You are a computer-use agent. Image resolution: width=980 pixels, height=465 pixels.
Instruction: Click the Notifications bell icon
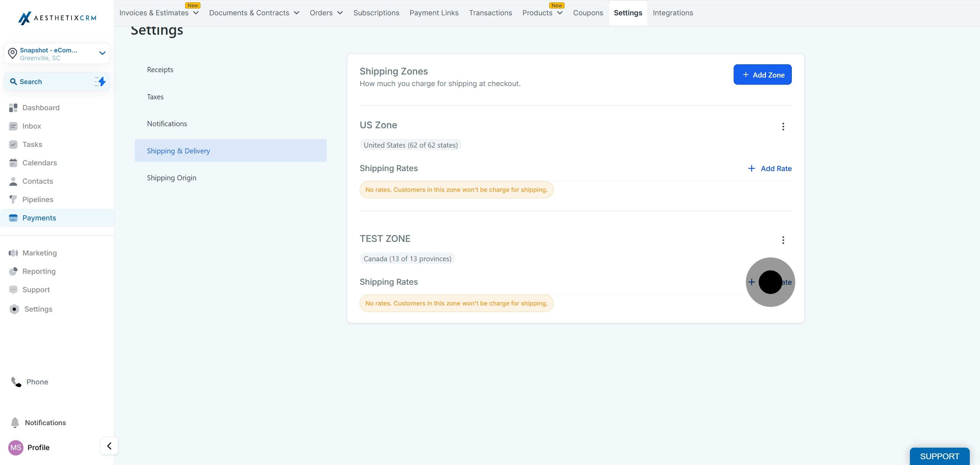[x=15, y=423]
